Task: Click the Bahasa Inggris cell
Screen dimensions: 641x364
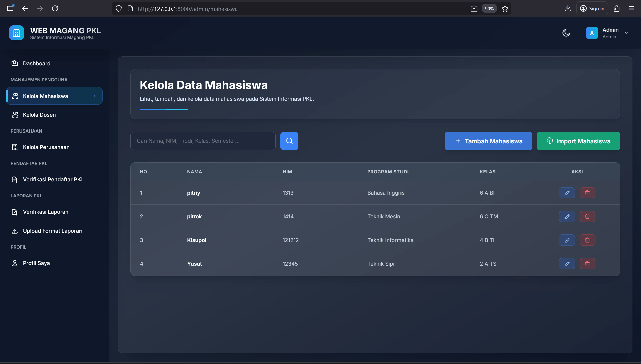Action: 386,193
